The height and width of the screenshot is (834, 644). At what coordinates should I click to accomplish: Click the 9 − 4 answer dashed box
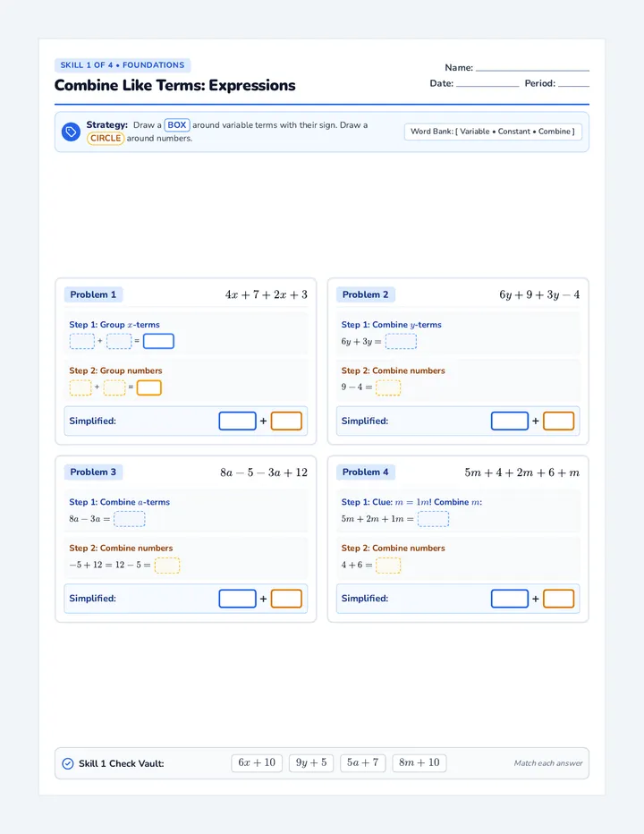tap(388, 387)
